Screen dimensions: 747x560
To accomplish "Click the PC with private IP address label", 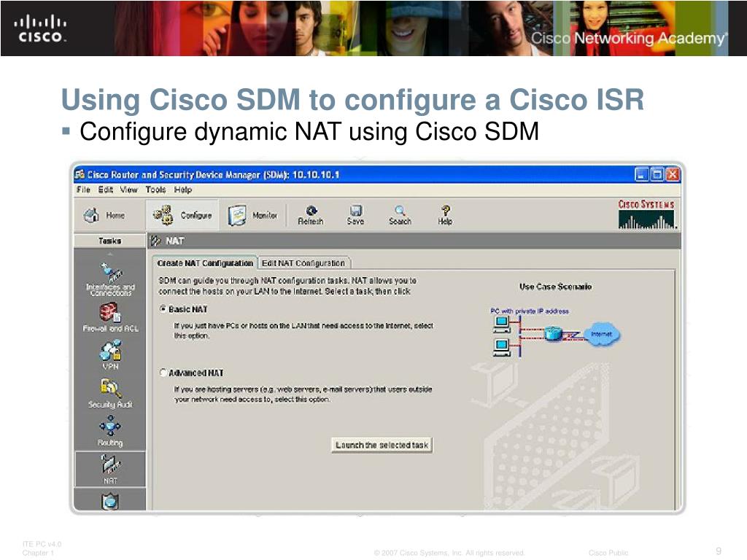I will point(530,311).
